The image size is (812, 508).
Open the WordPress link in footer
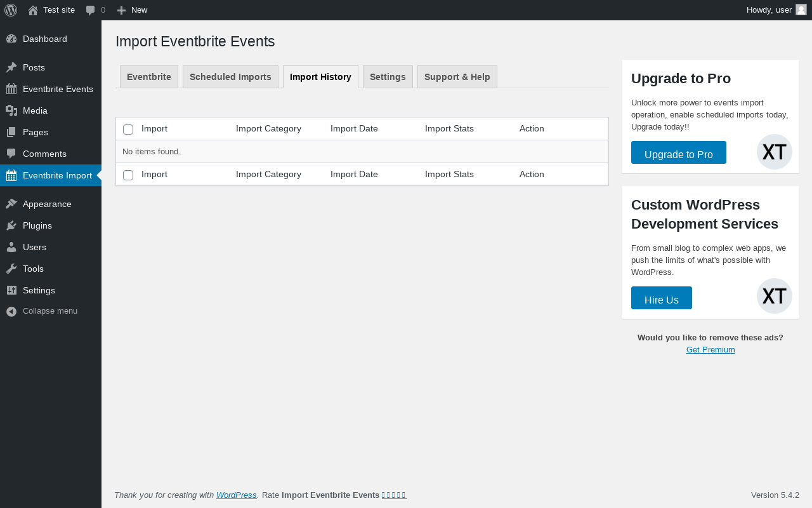tap(237, 495)
